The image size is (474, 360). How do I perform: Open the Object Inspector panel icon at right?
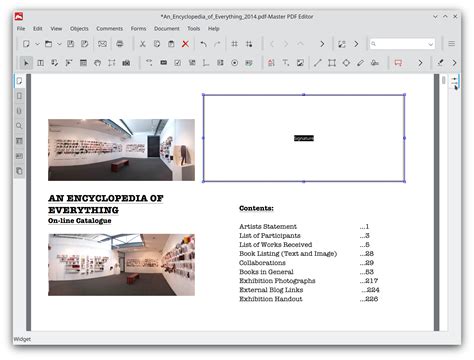(455, 82)
